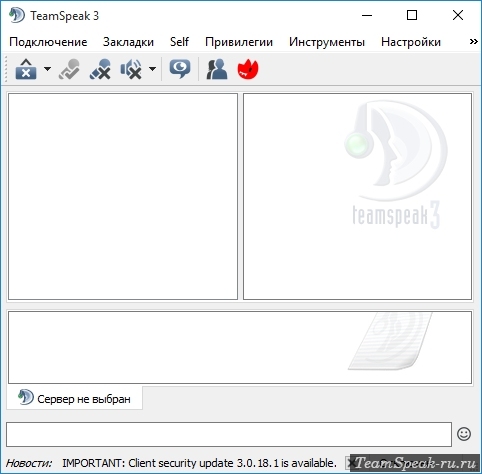Open the Подключение menu
This screenshot has height=474, width=482.
[x=48, y=42]
